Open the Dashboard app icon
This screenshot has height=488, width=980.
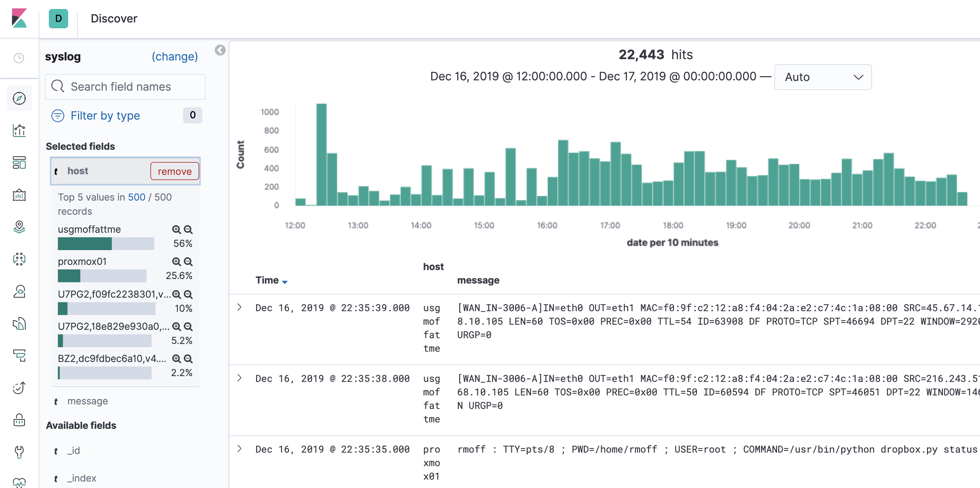pos(19,163)
